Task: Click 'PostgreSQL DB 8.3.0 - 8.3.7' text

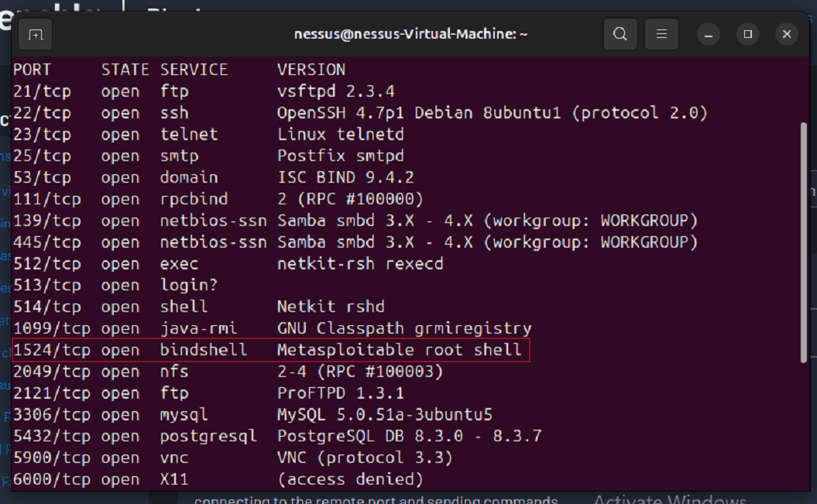Action: [409, 437]
